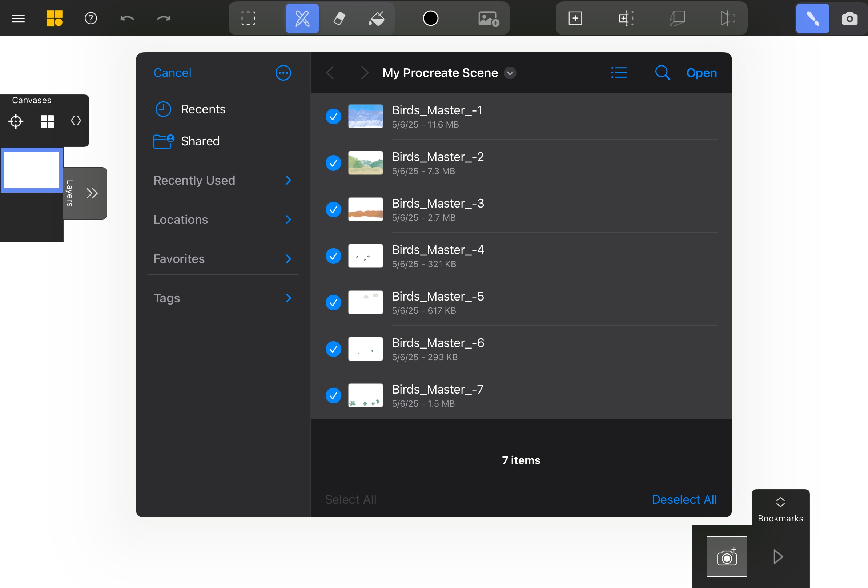Click the import image icon
The image size is (868, 588).
click(488, 18)
